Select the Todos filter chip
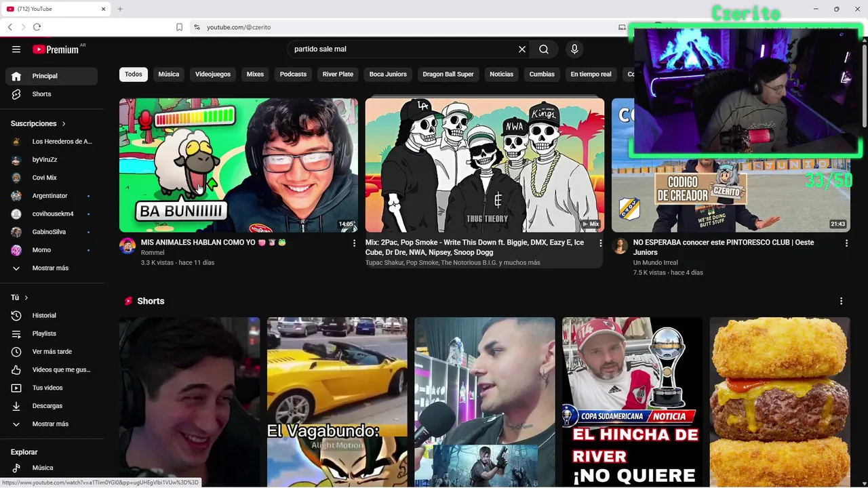This screenshot has height=488, width=868. tap(134, 74)
